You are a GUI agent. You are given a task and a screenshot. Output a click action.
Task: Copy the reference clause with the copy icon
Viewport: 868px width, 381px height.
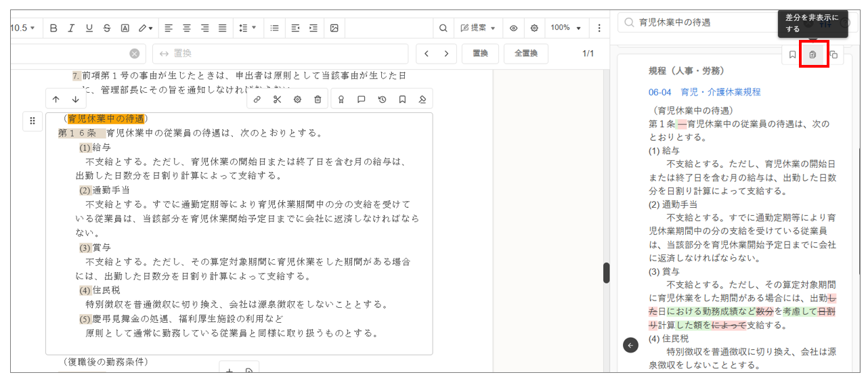pyautogui.click(x=834, y=55)
